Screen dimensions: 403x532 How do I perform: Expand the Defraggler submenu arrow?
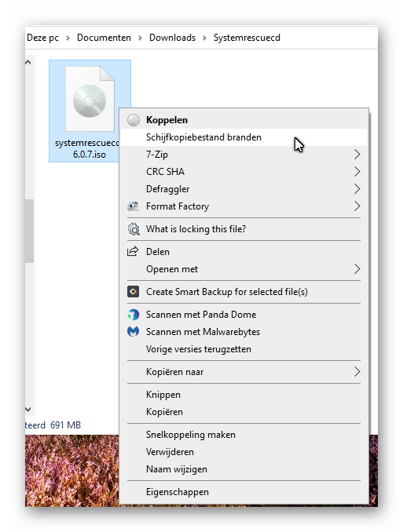357,189
